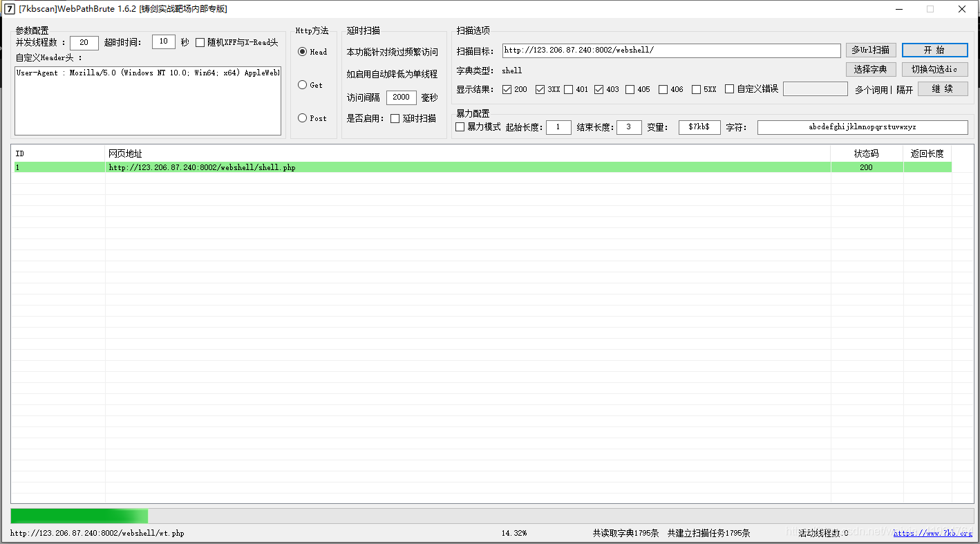This screenshot has height=544, width=980.
Task: Click the 超时时间 timeout field
Action: [x=164, y=41]
